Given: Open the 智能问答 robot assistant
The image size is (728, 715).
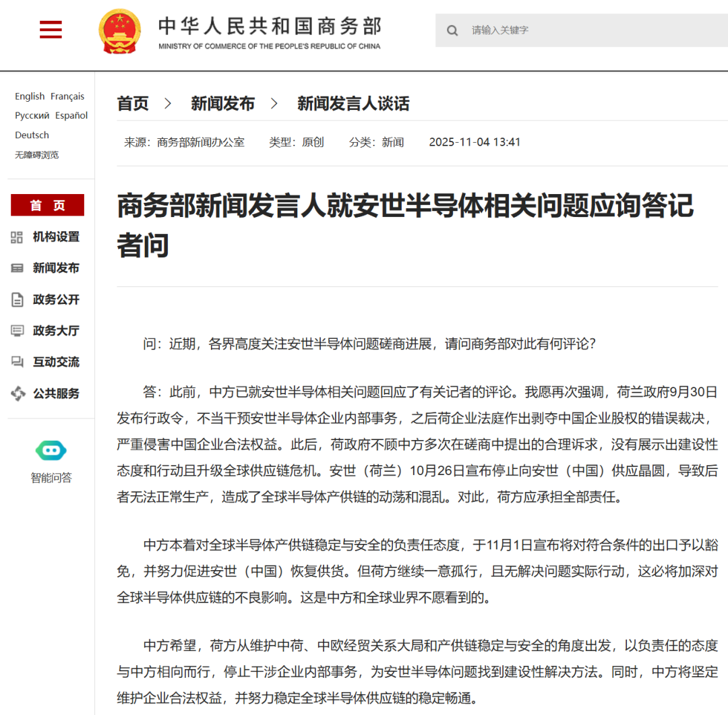Looking at the screenshot, I should coord(51,450).
